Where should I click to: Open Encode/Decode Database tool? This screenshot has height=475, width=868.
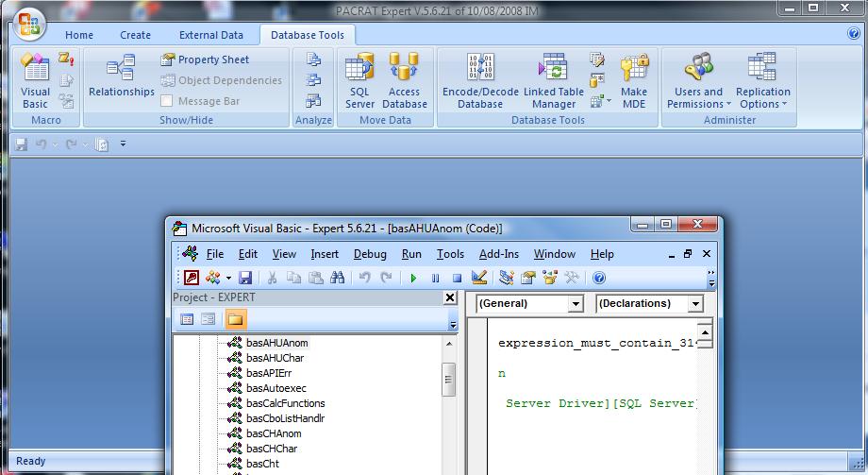click(480, 80)
